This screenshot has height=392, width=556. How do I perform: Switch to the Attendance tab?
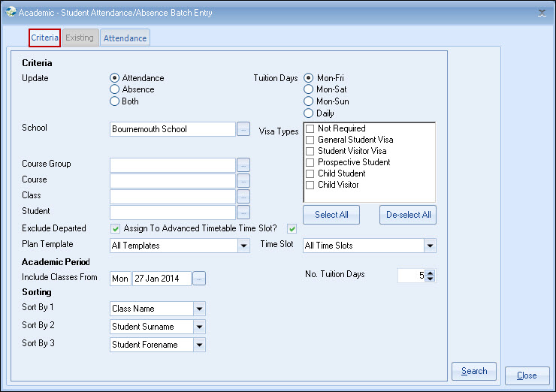(125, 38)
